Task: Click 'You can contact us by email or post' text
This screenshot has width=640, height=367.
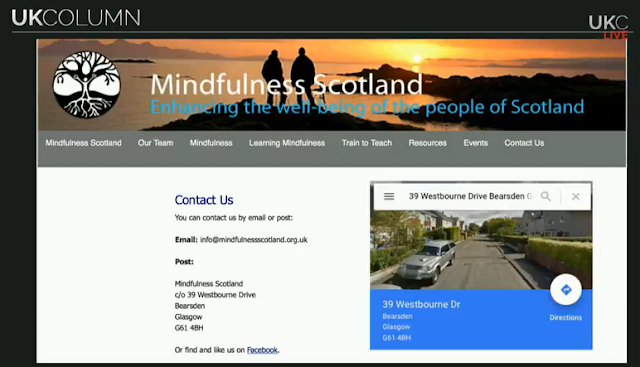Action: [234, 218]
